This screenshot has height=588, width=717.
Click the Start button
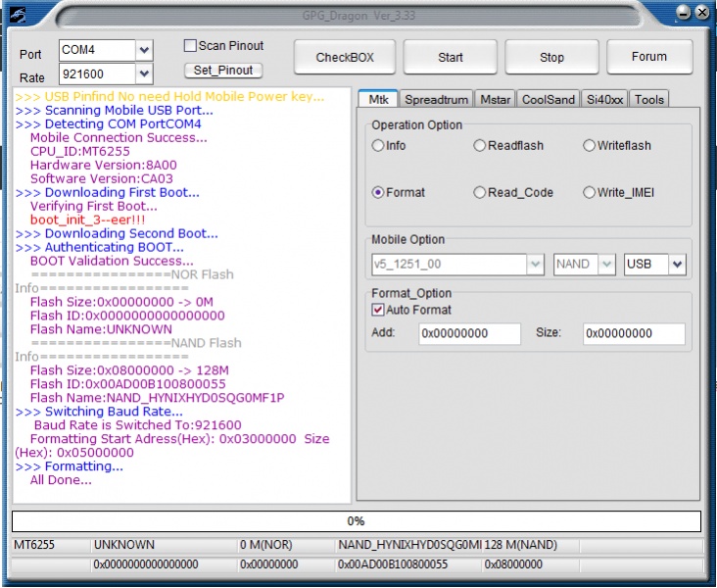click(450, 57)
